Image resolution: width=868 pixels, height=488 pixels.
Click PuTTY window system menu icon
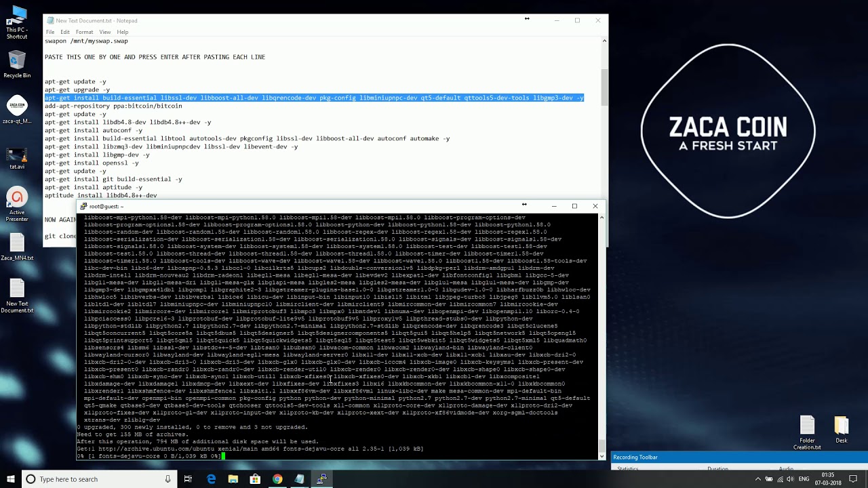[x=83, y=206]
